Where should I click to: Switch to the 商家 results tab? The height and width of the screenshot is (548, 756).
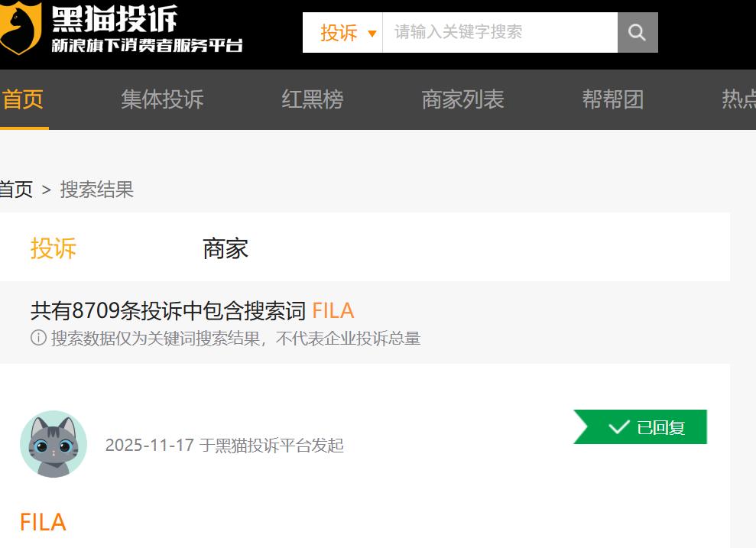(224, 249)
